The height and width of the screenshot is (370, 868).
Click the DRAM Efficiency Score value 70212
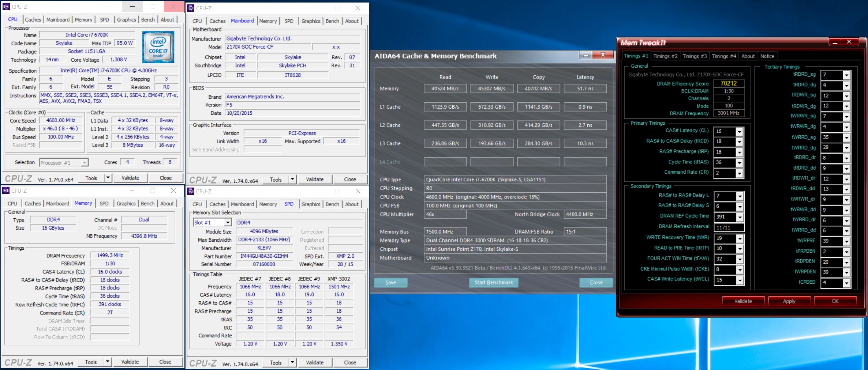pyautogui.click(x=729, y=83)
